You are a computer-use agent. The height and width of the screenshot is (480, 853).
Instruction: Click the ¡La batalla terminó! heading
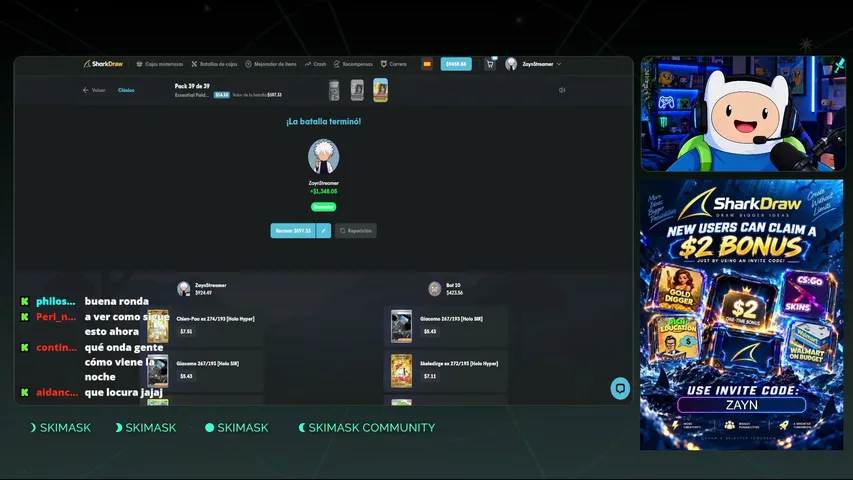tap(324, 121)
